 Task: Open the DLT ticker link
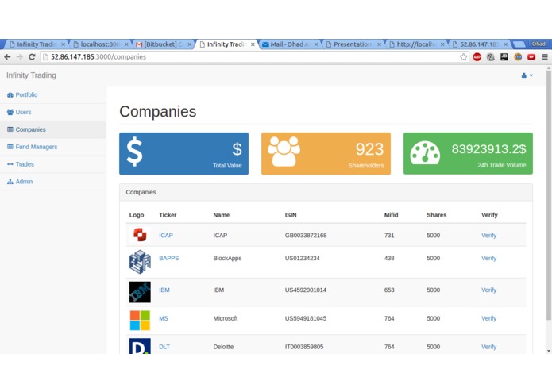click(x=164, y=347)
